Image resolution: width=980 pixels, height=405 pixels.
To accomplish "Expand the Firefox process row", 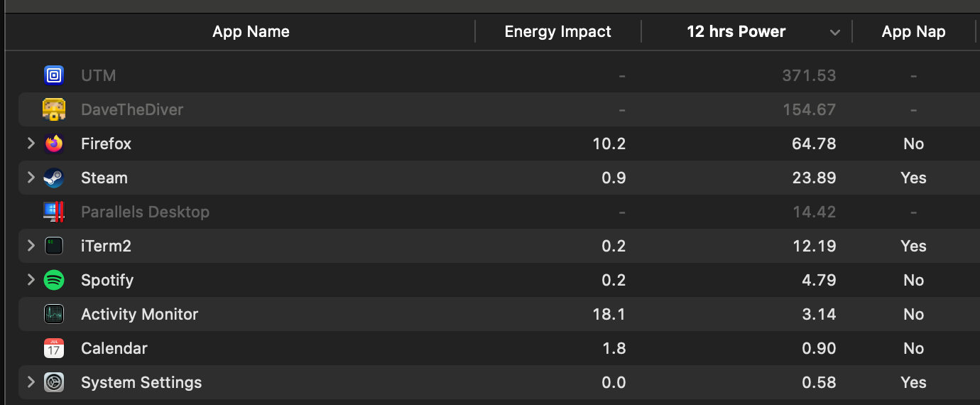I will click(x=31, y=144).
